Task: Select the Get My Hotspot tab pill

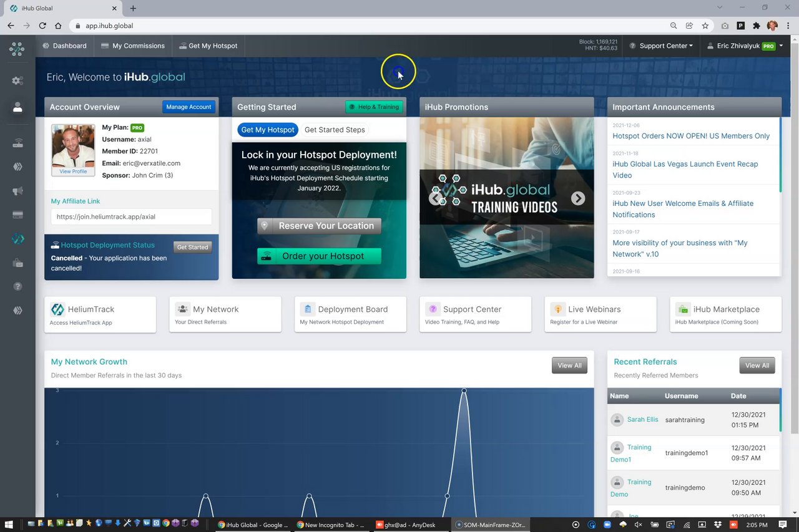Action: pyautogui.click(x=268, y=130)
